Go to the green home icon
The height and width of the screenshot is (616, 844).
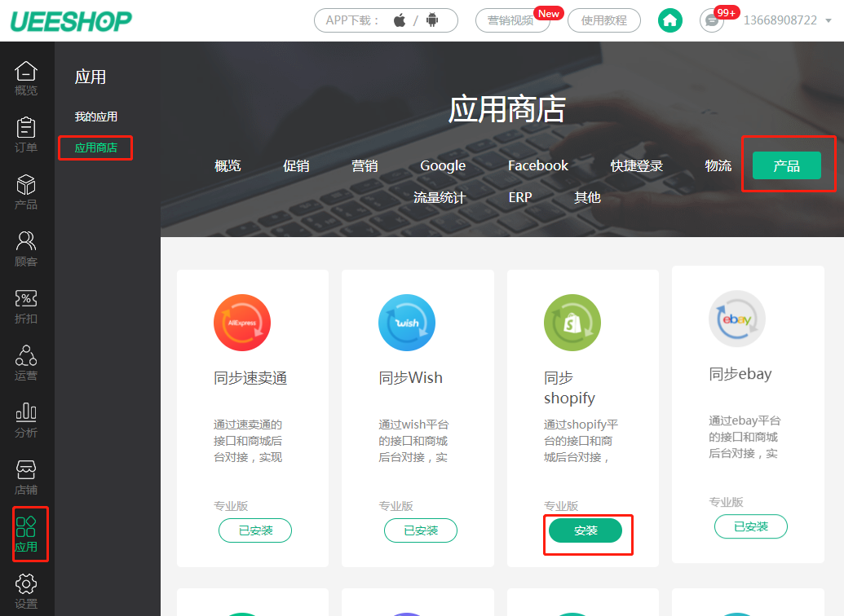coord(670,20)
